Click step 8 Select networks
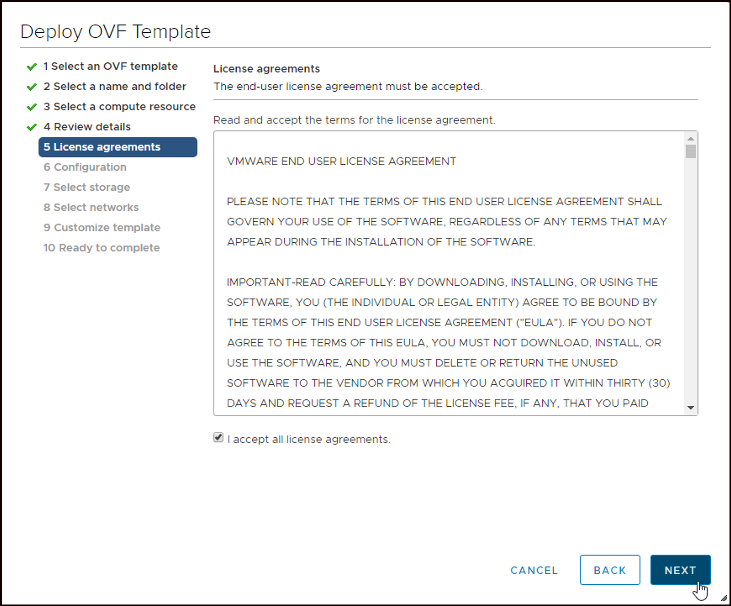The width and height of the screenshot is (731, 606). [x=91, y=207]
